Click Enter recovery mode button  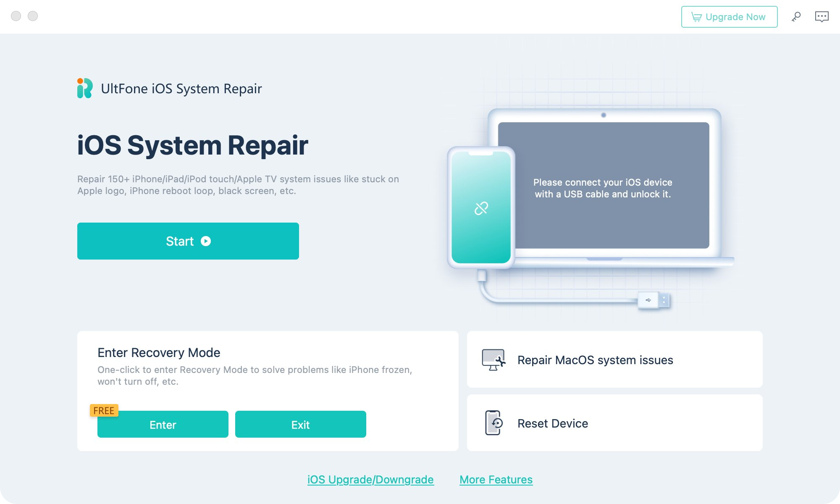click(x=163, y=425)
